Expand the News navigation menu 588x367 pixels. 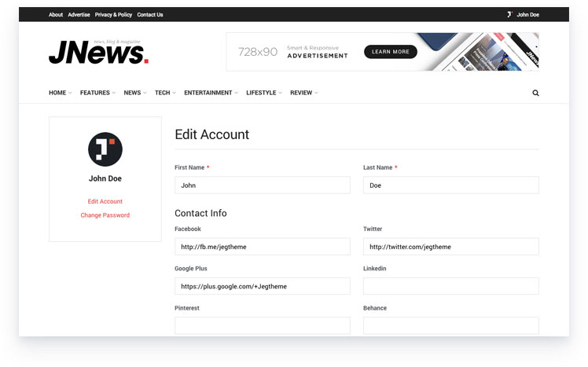[135, 93]
